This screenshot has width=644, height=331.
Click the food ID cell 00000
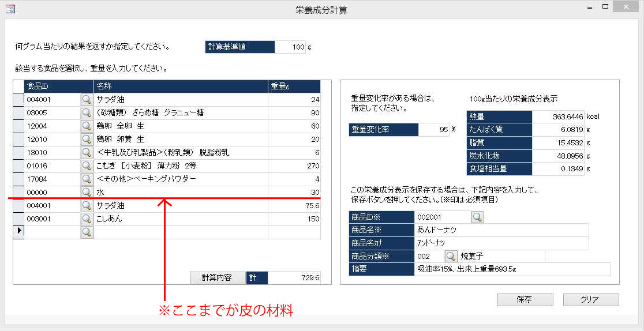tap(52, 192)
